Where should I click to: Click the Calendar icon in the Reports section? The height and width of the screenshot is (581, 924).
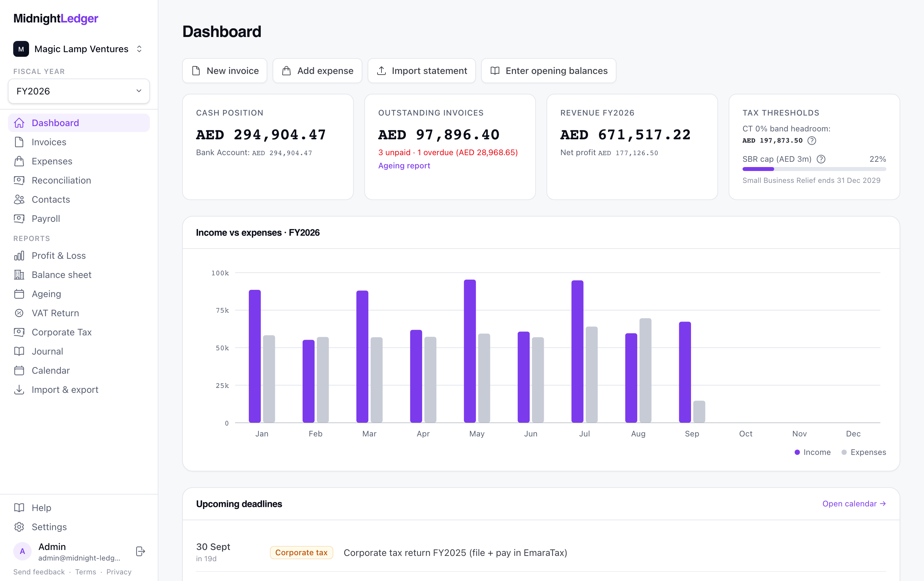(x=19, y=371)
